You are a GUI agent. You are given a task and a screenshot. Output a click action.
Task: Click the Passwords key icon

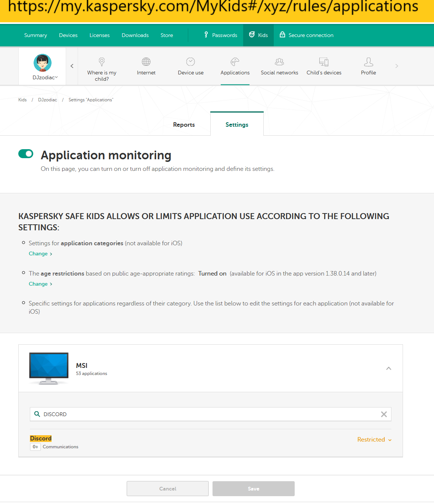[x=206, y=35]
